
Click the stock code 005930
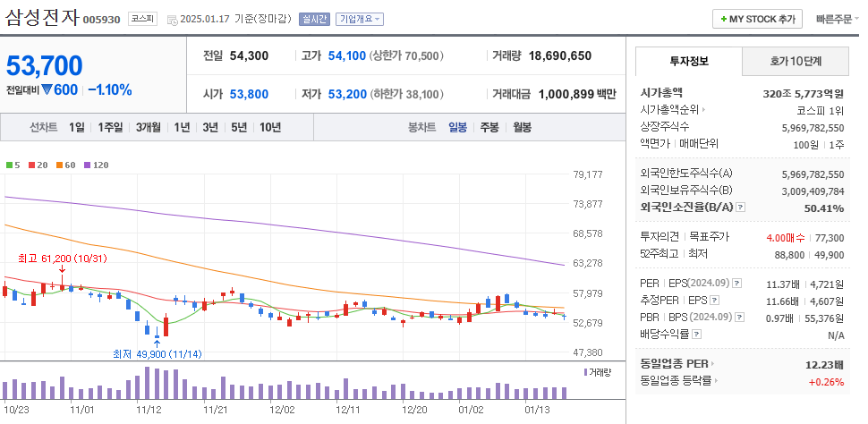(101, 20)
